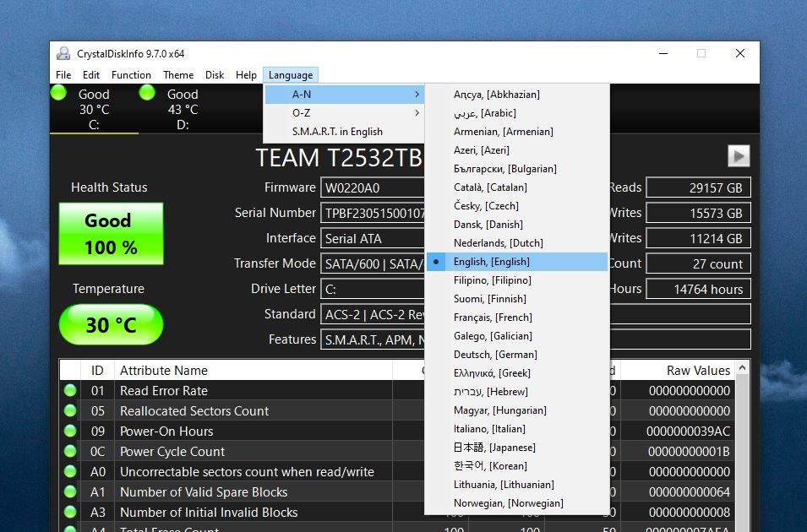The width and height of the screenshot is (807, 532).
Task: Switch language to Catalan
Action: [x=517, y=187]
